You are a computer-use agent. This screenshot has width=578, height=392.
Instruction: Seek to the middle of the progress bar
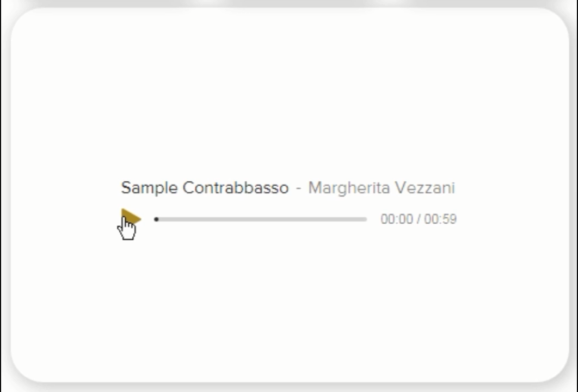tap(261, 219)
